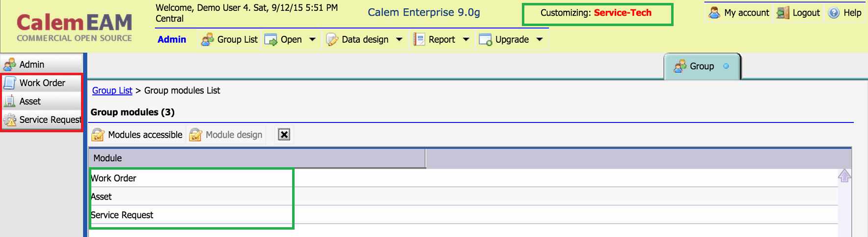Expand the Open dropdown arrow
The width and height of the screenshot is (868, 237).
click(312, 39)
